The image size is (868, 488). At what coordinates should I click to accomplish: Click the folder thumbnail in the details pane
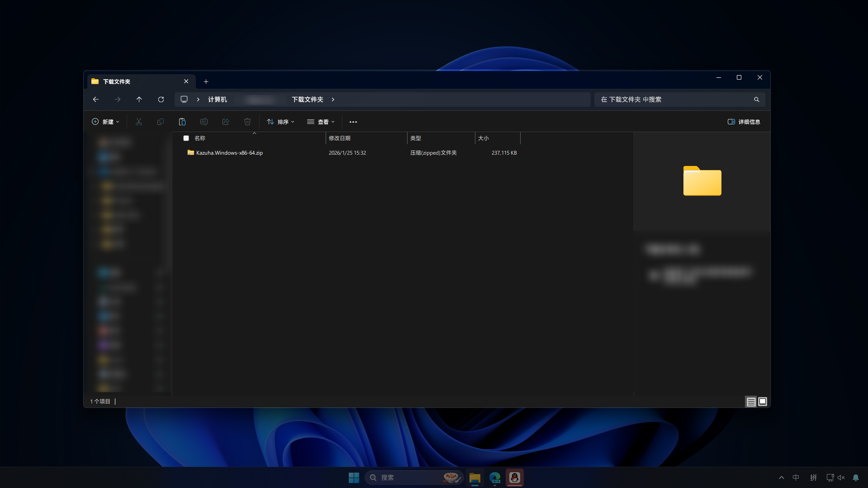point(702,181)
